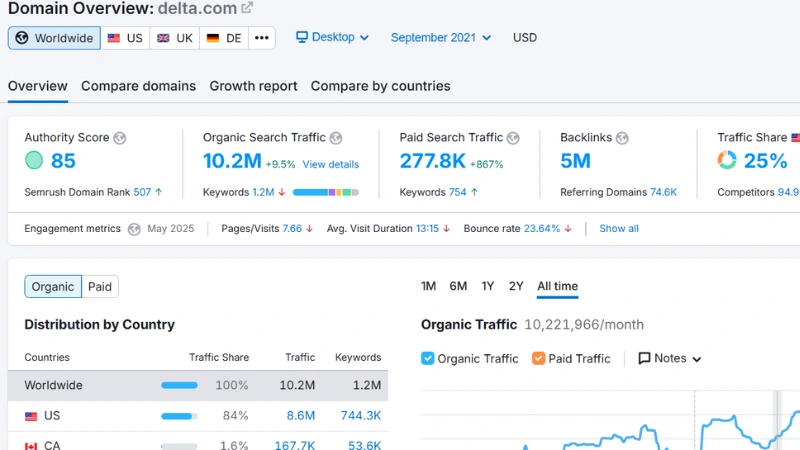This screenshot has height=450, width=800.
Task: Open the Desktop device dropdown
Action: pos(332,37)
